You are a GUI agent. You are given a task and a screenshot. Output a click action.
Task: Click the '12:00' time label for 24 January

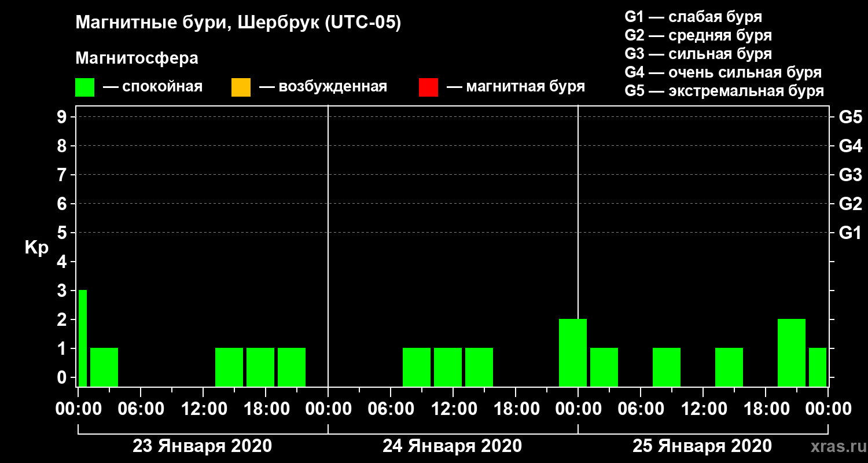tap(453, 409)
